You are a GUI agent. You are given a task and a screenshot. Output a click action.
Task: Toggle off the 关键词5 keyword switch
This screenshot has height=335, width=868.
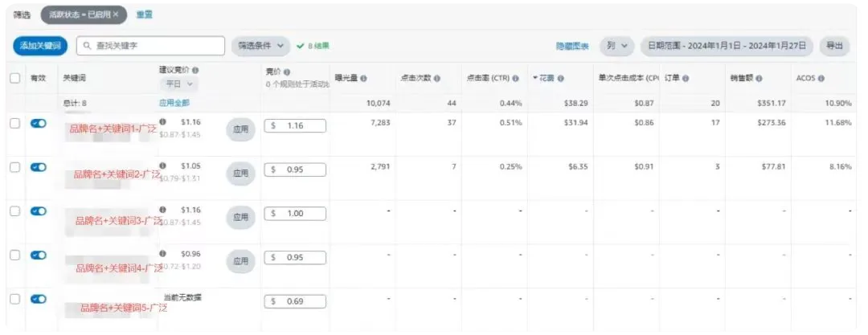[39, 299]
